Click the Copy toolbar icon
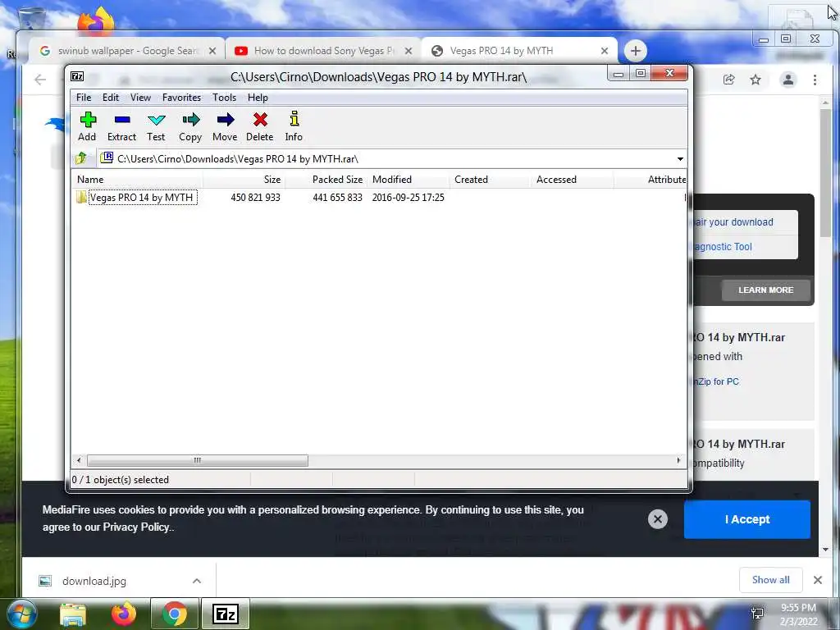This screenshot has width=840, height=630. [x=190, y=126]
